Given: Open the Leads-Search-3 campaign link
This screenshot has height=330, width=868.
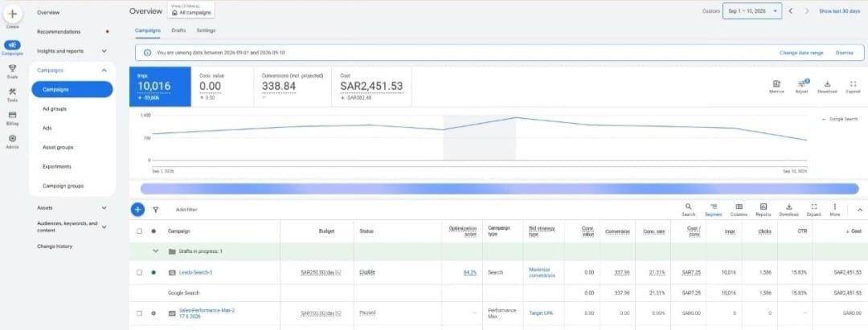Looking at the screenshot, I should pos(195,272).
